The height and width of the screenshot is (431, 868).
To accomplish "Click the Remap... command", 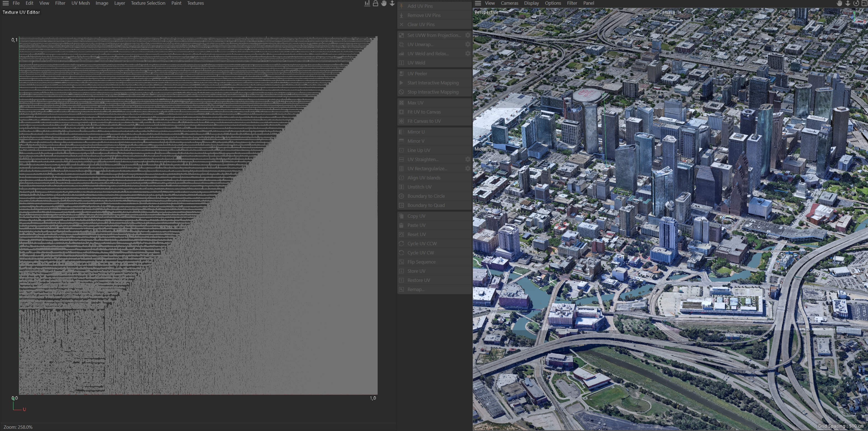I will pos(434,289).
